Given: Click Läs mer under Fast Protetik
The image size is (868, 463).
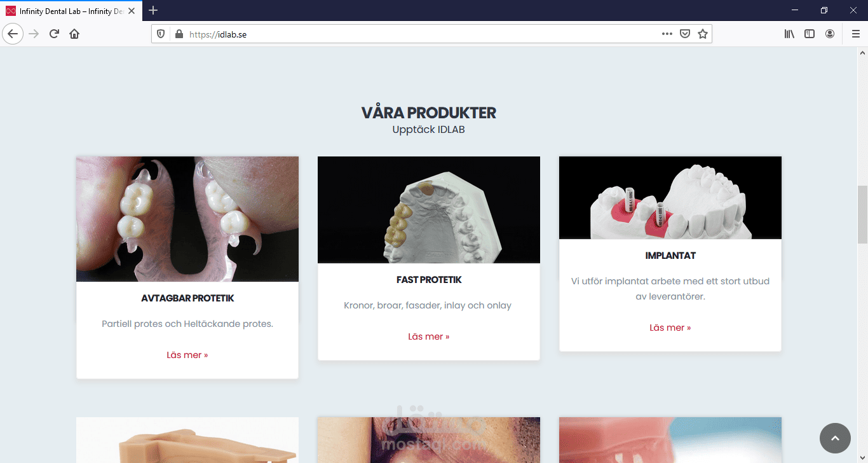Looking at the screenshot, I should (x=429, y=336).
